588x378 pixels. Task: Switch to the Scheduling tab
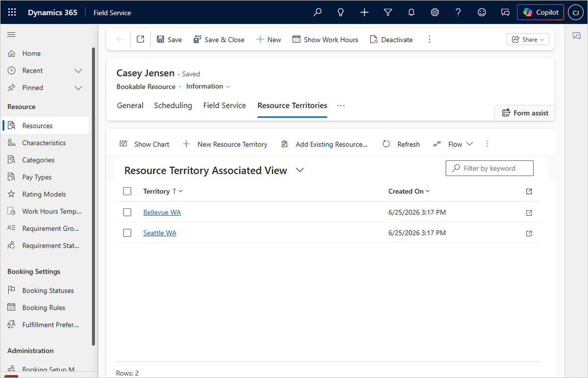point(173,105)
